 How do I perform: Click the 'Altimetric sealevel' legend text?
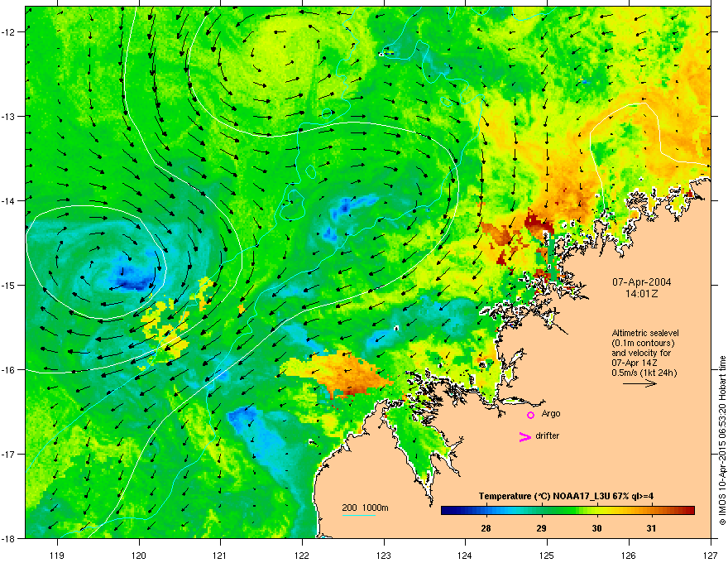(x=645, y=333)
